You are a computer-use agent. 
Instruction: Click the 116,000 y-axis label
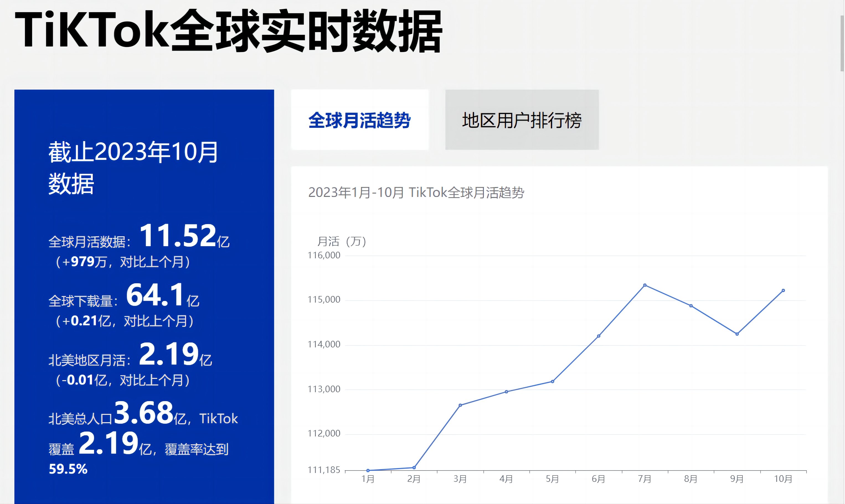coord(324,255)
